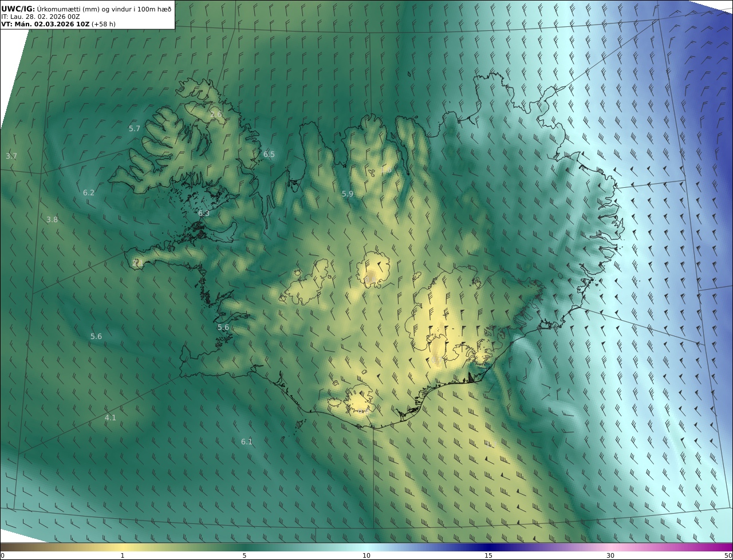The width and height of the screenshot is (733, 560).
Task: Click the colorbar tick label 1
Action: point(123,555)
